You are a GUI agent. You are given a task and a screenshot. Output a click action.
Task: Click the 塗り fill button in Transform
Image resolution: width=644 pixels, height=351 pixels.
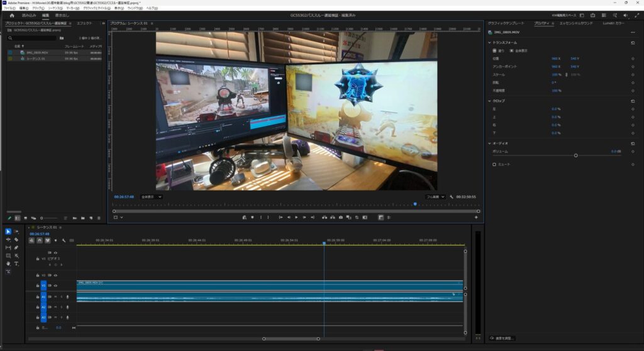coord(498,50)
